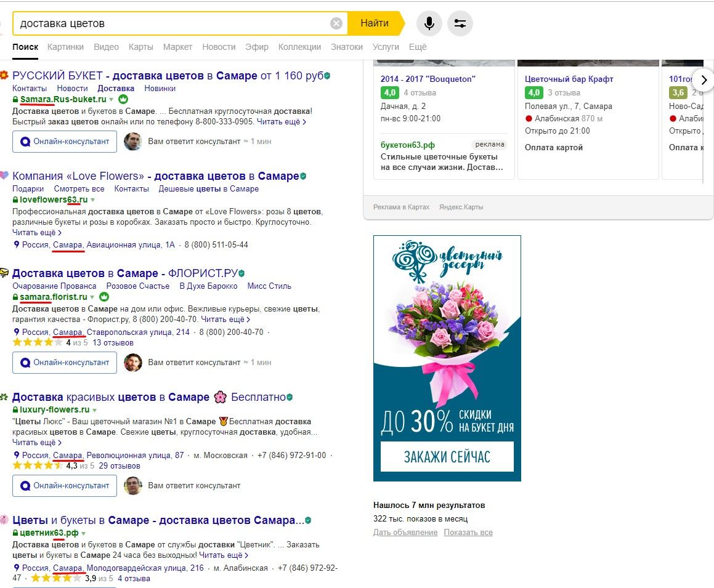Click the favicon of the luxury-flowers result
The height and width of the screenshot is (588, 714).
(4, 397)
